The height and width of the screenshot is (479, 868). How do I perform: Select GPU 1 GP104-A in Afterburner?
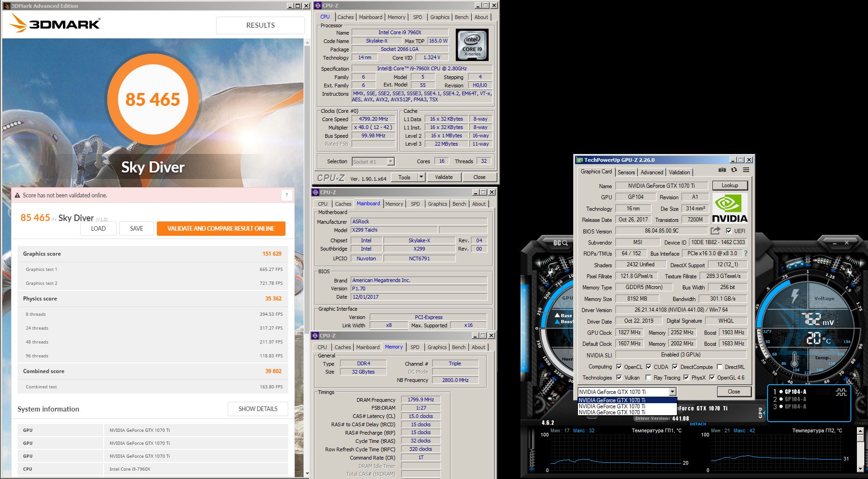(x=790, y=392)
